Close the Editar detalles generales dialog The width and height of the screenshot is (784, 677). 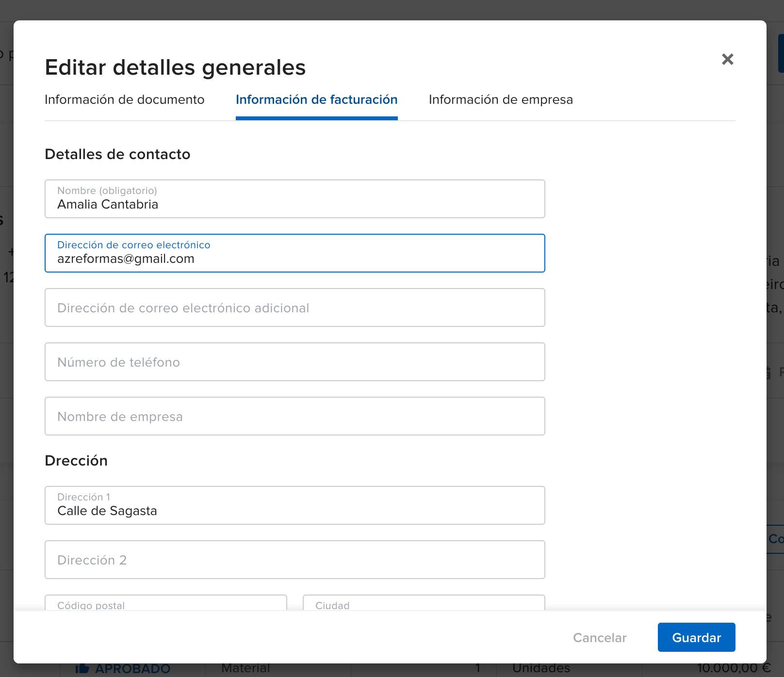pos(727,59)
